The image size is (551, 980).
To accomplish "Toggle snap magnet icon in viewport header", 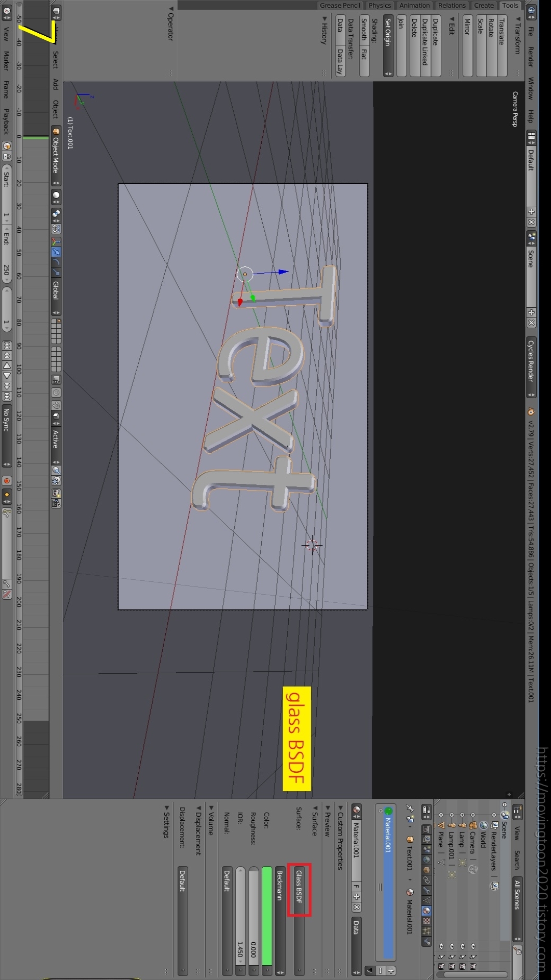I will (56, 405).
